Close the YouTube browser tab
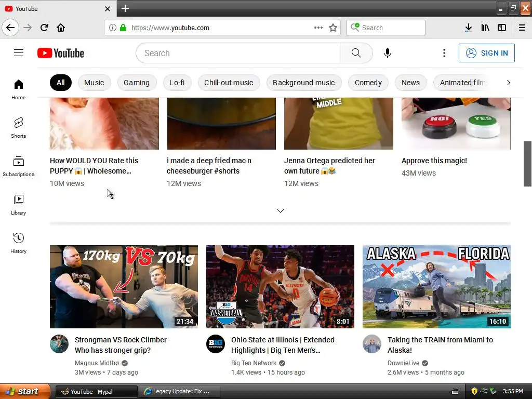Image resolution: width=532 pixels, height=399 pixels. (x=107, y=9)
